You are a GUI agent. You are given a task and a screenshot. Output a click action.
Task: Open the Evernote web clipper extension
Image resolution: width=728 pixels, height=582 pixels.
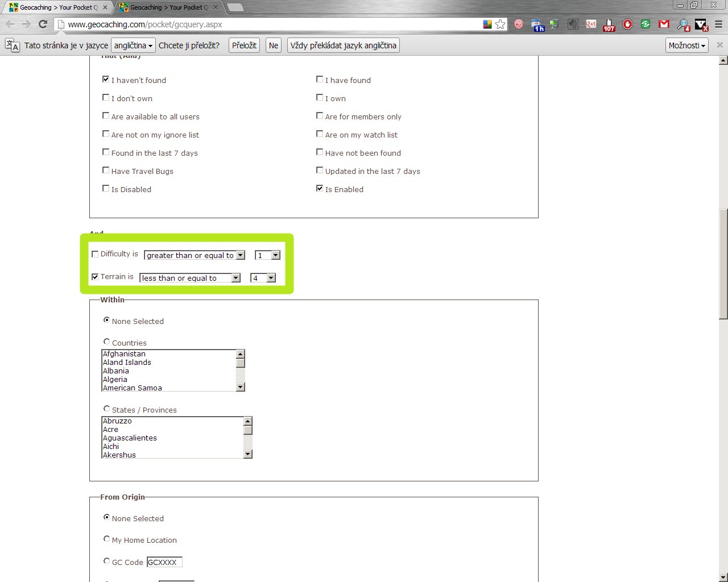573,24
